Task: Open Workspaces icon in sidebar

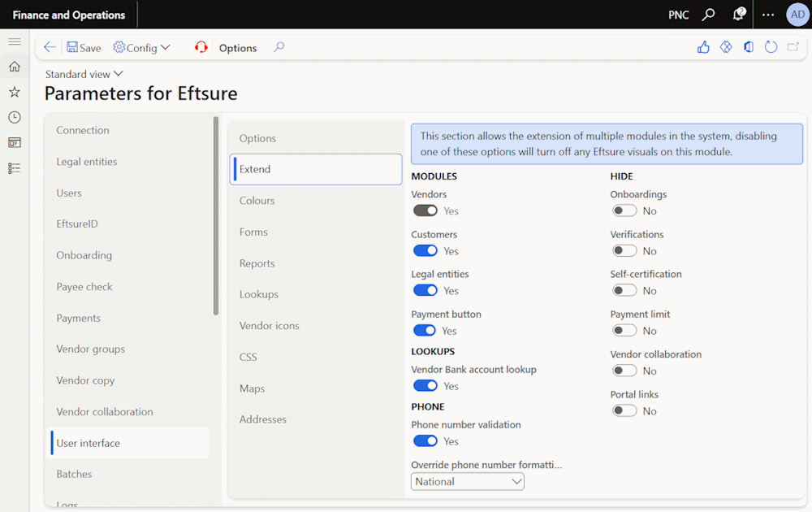Action: pos(15,142)
